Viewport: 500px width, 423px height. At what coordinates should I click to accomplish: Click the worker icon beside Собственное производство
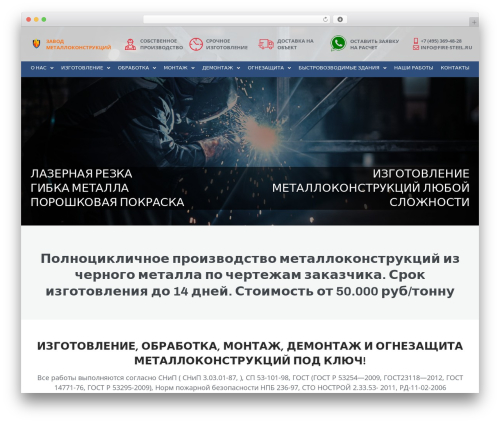[x=130, y=44]
